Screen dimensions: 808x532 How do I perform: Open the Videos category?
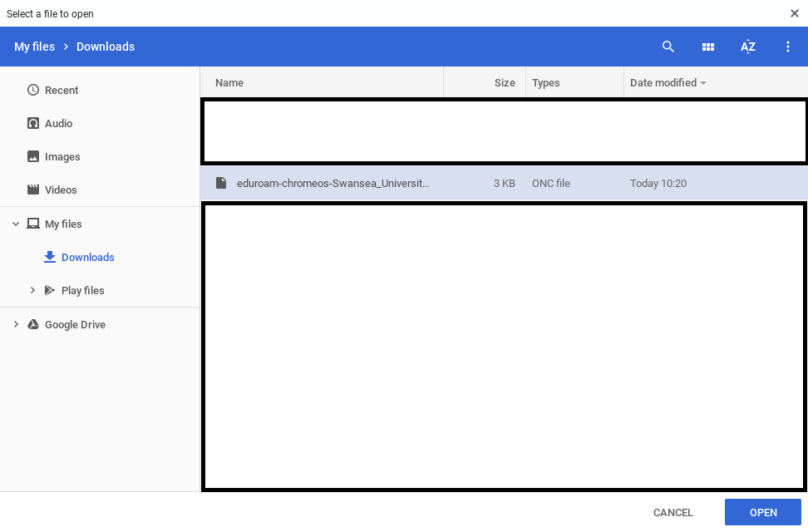coord(61,190)
